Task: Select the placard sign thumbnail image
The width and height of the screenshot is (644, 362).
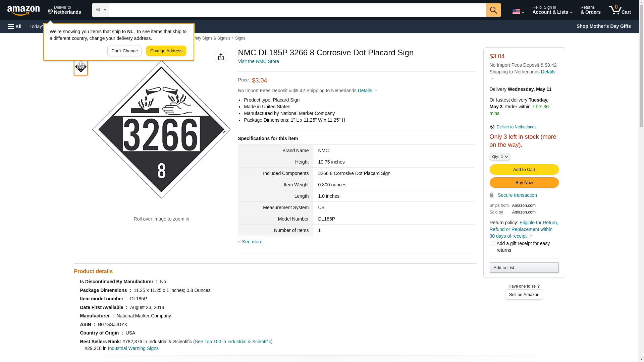Action: pos(81,67)
